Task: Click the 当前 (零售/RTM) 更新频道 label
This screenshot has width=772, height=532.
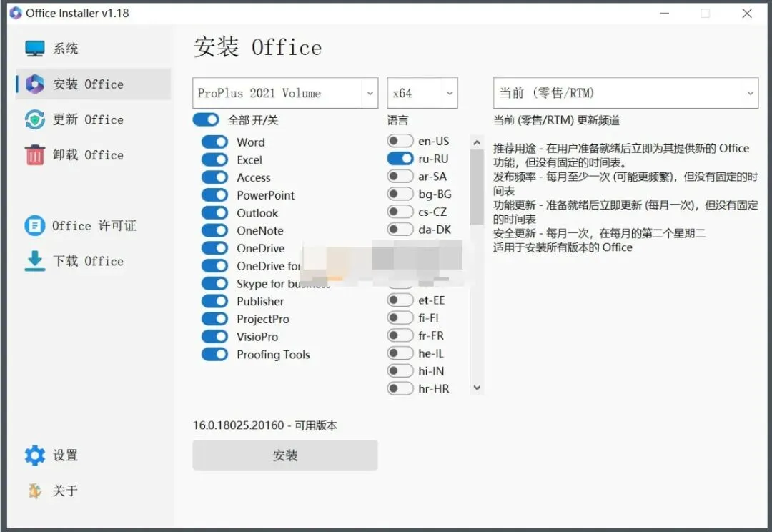Action: pos(556,120)
